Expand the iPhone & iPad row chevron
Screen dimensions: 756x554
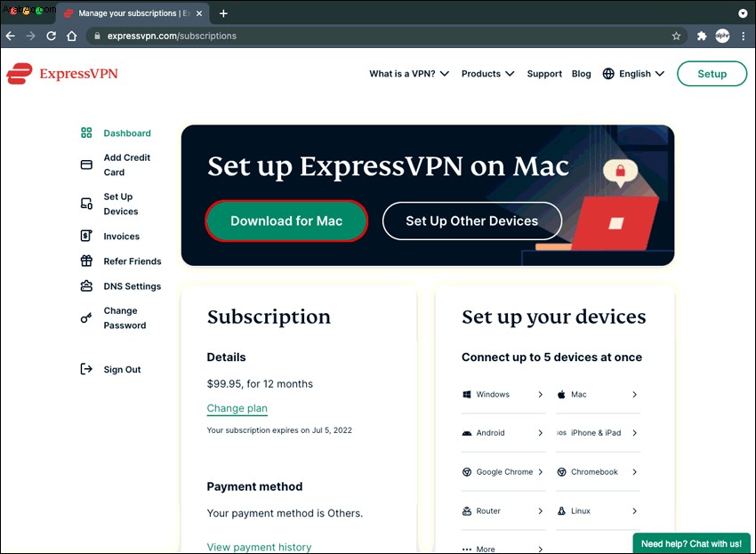(x=634, y=433)
